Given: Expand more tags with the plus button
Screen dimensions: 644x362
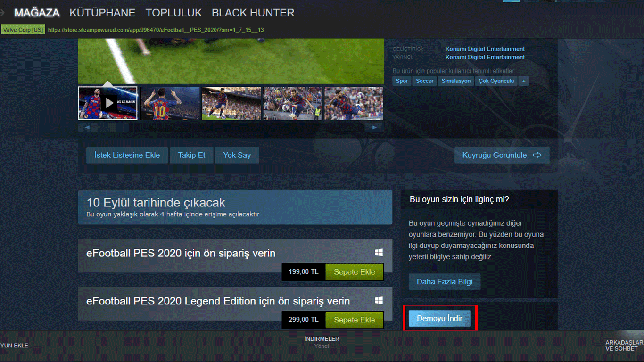Looking at the screenshot, I should 523,81.
